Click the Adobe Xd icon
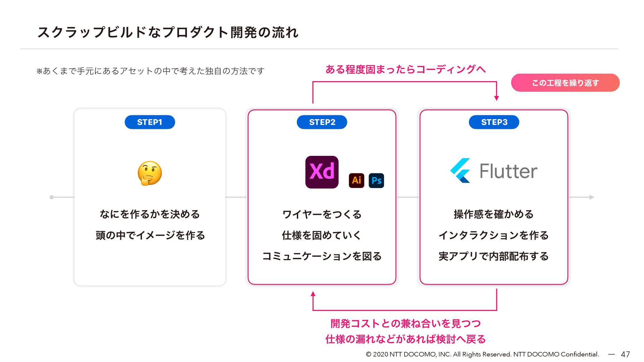The width and height of the screenshot is (644, 362). click(322, 172)
